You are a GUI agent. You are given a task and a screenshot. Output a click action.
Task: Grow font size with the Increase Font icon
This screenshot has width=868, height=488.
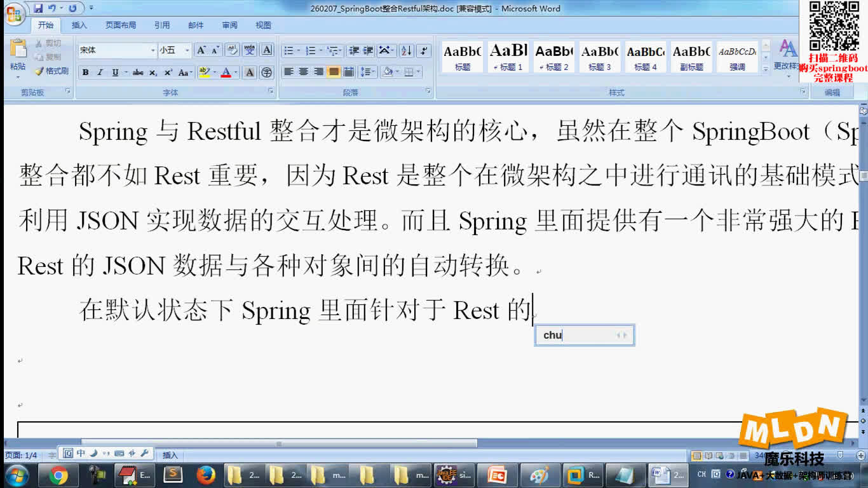click(x=201, y=50)
